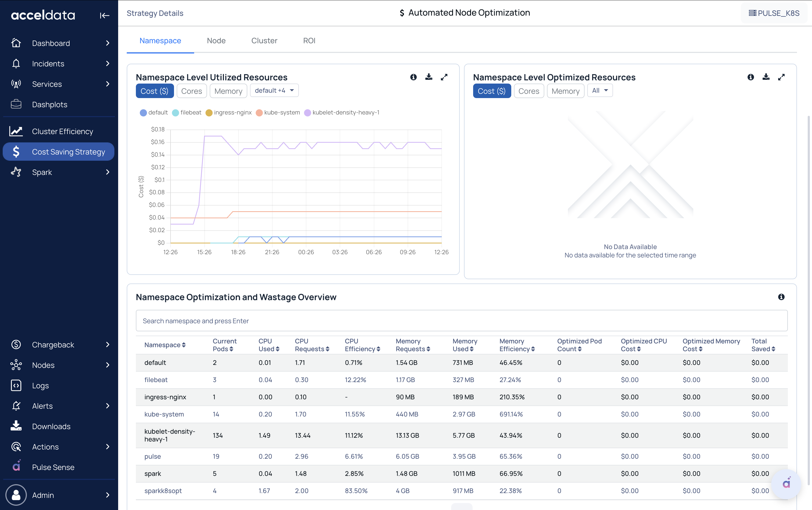
Task: Show info for Utilized Resources chart
Action: (413, 77)
